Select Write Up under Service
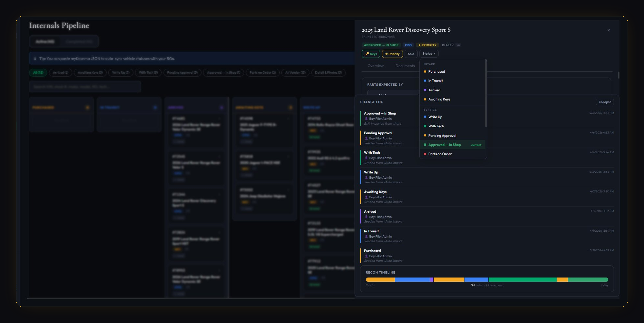 (435, 117)
